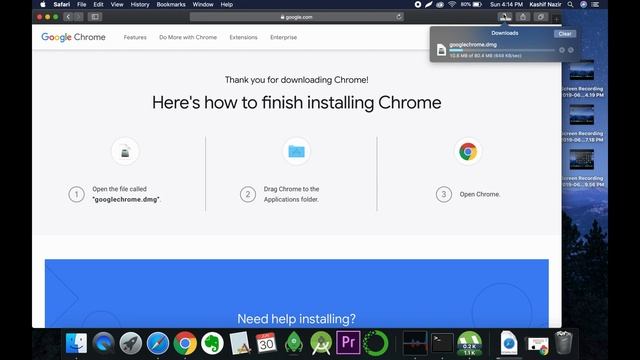Open the Safari downloads toolbar button

pos(504,17)
